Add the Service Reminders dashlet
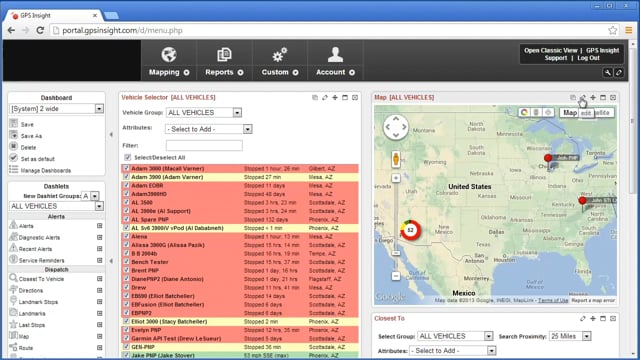The width and height of the screenshot is (640, 360). tap(100, 260)
